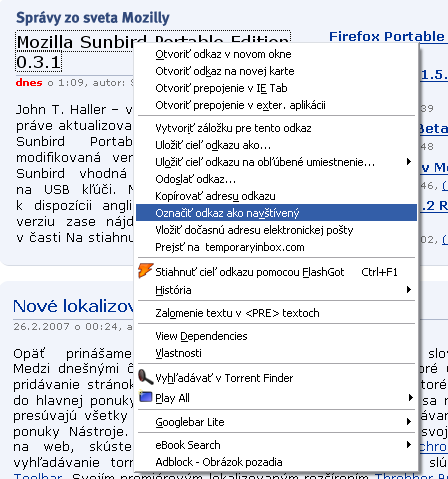Expand Uložiť cieľ odkazu na obľúbené umiestnenie arrow

409,162
